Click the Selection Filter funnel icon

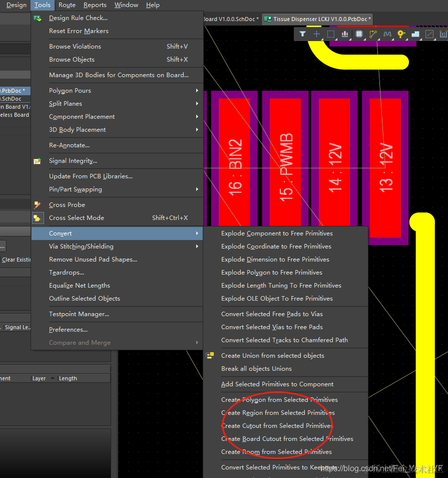(x=302, y=34)
